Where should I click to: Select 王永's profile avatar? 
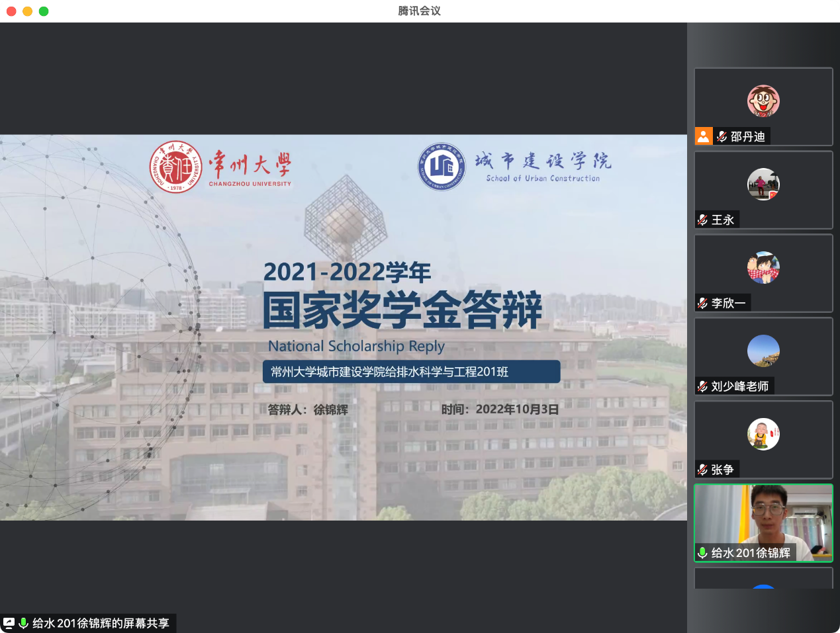[x=763, y=185]
